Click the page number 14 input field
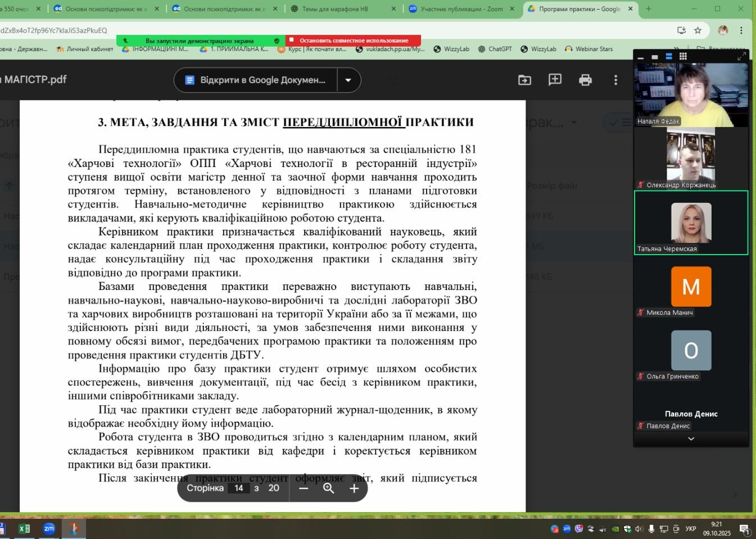 (239, 488)
